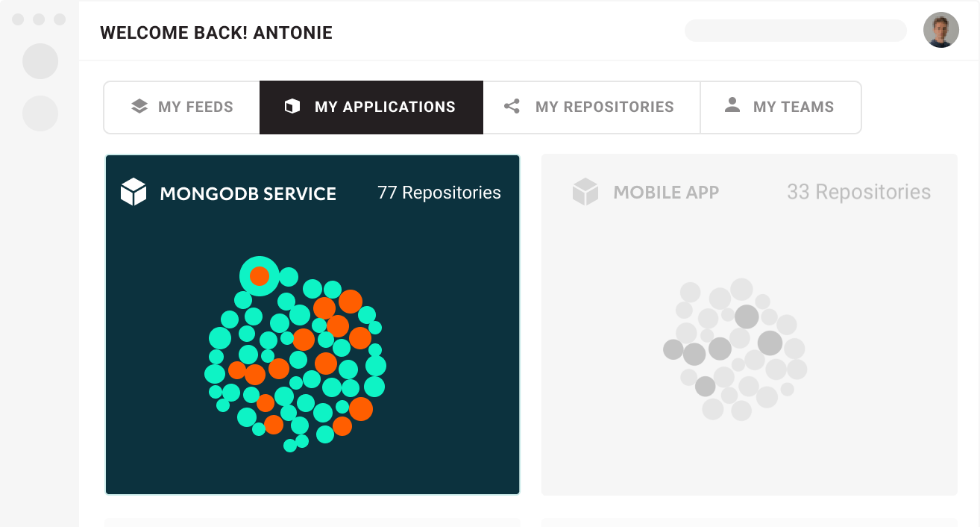
Task: Select the lower circular icon in the left sidebar
Action: click(40, 114)
